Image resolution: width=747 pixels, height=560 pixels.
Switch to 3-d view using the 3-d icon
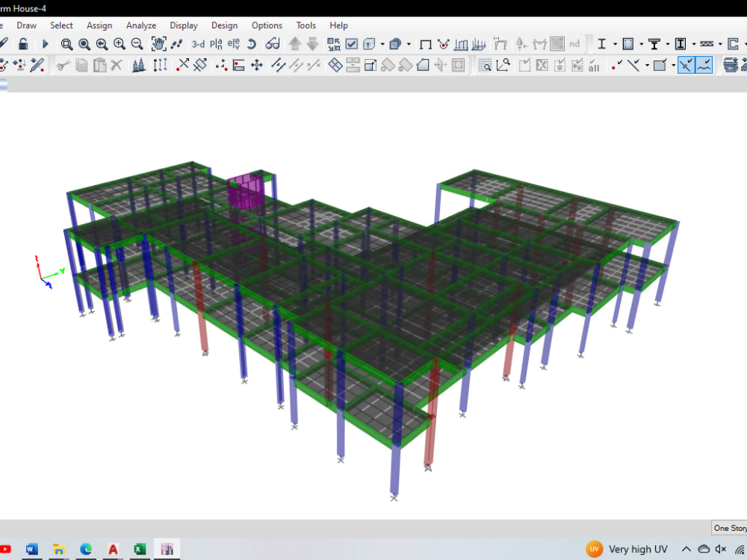tap(198, 44)
